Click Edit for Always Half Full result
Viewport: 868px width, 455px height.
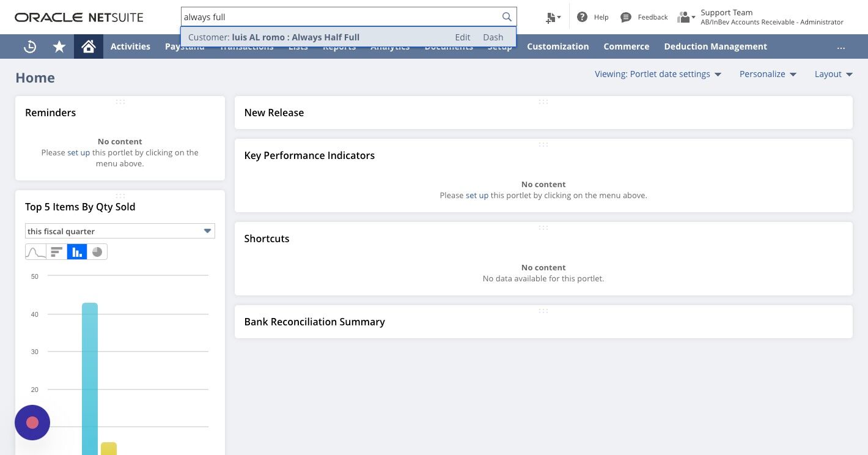[x=463, y=37]
